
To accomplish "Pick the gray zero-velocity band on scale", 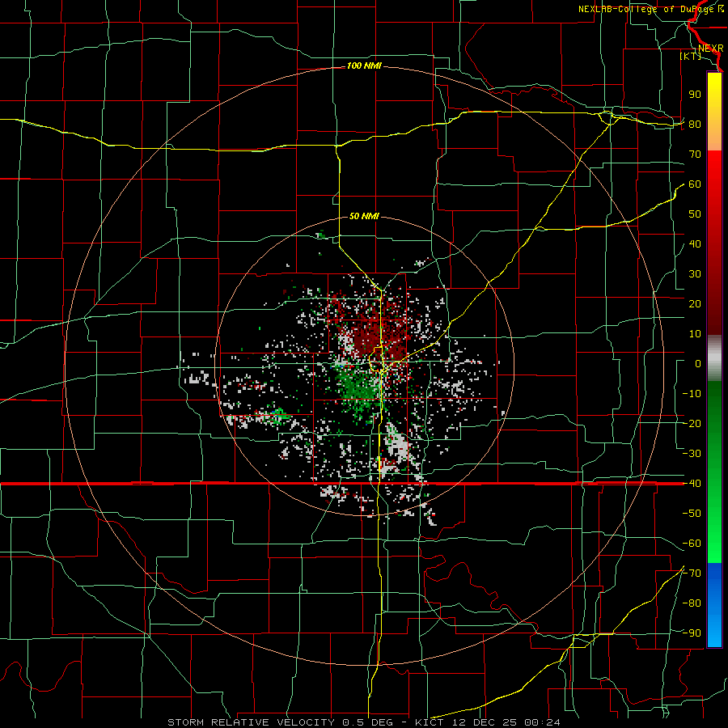I will click(x=714, y=358).
